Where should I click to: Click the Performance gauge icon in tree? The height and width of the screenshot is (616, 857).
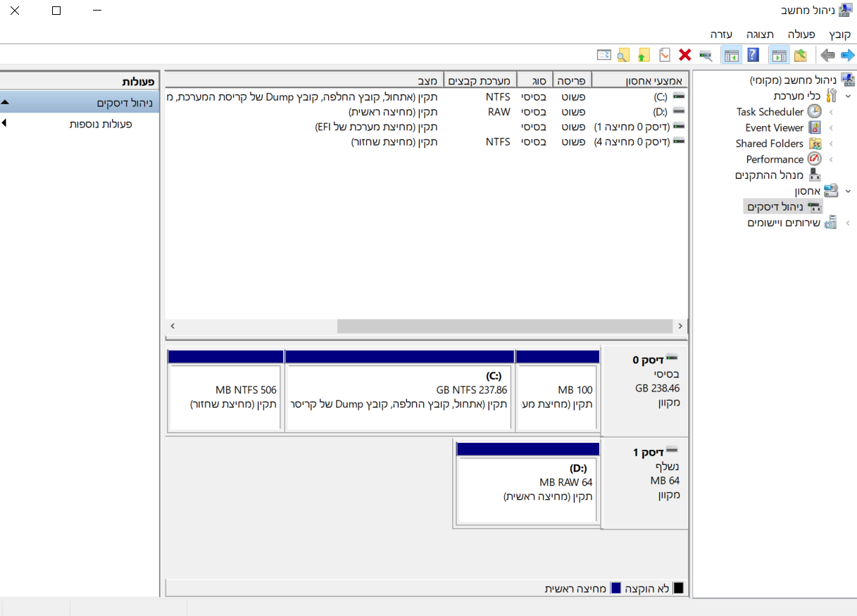(815, 159)
